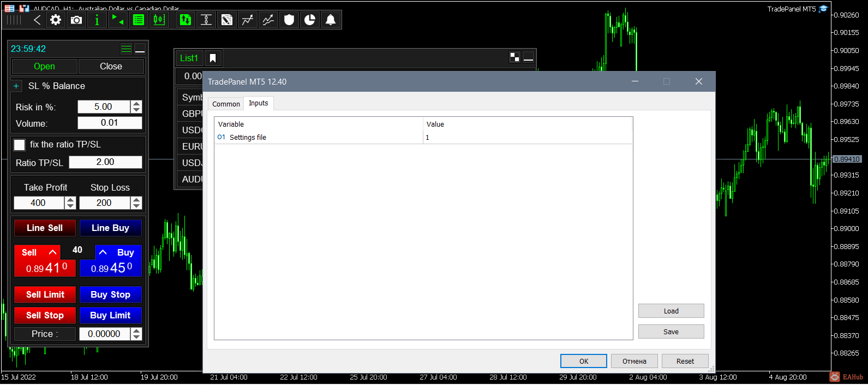Minimize the trade panel with underscore icon
The image size is (868, 385).
tap(140, 49)
